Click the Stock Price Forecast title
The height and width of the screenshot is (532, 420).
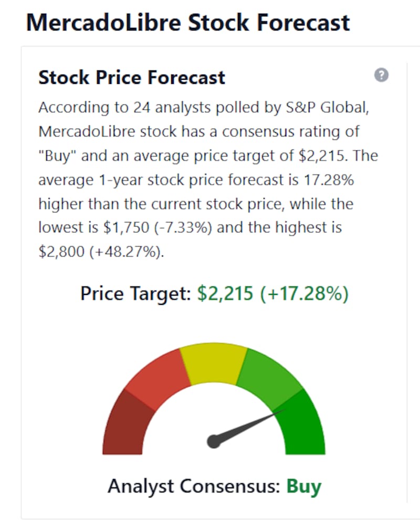point(132,77)
